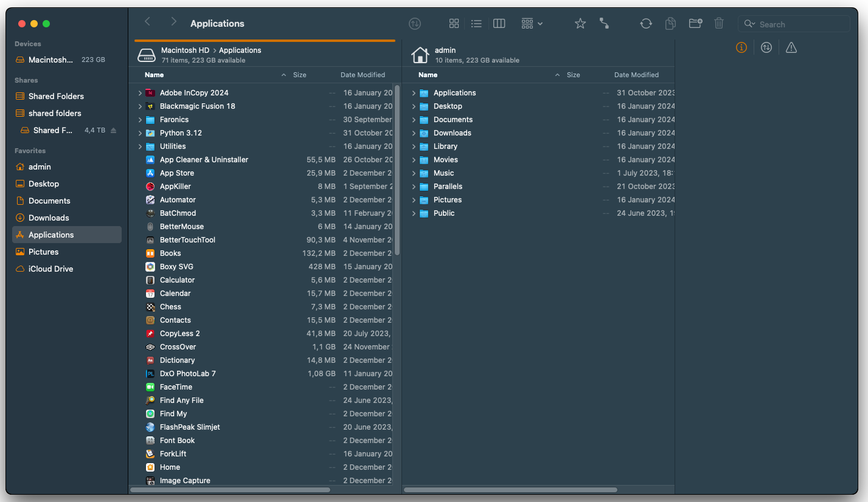Open Desktop favorite in sidebar
Viewport: 868px width, 502px height.
tap(67, 184)
